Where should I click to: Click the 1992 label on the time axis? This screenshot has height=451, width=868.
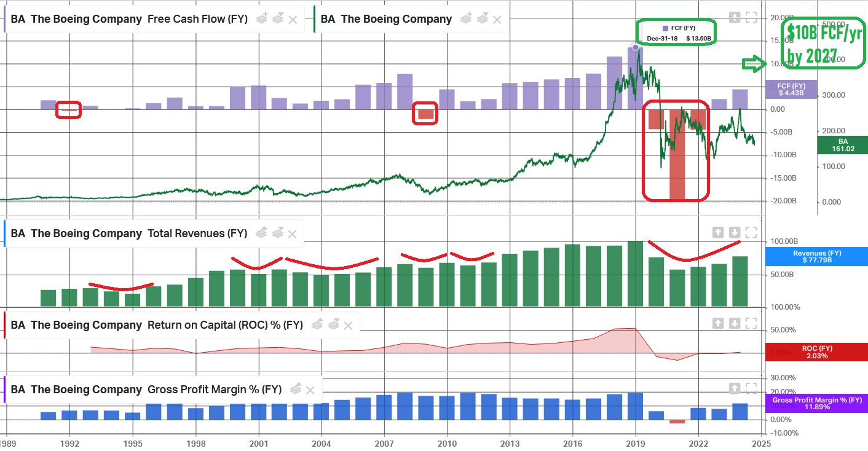pyautogui.click(x=70, y=442)
